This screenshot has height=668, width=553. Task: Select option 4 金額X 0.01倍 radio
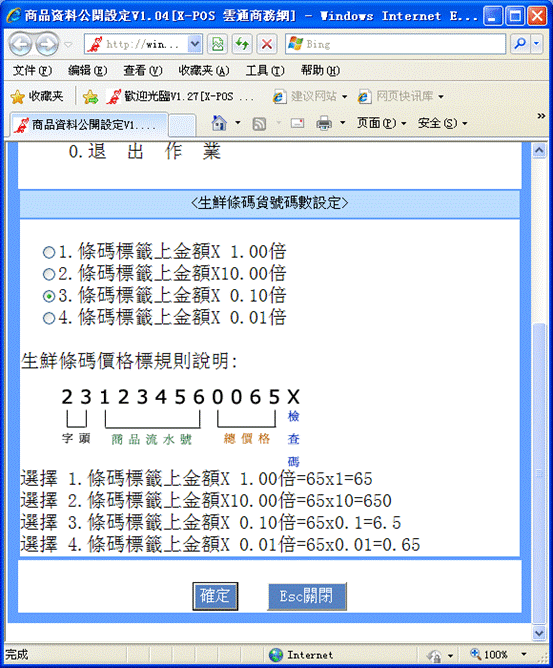point(49,318)
